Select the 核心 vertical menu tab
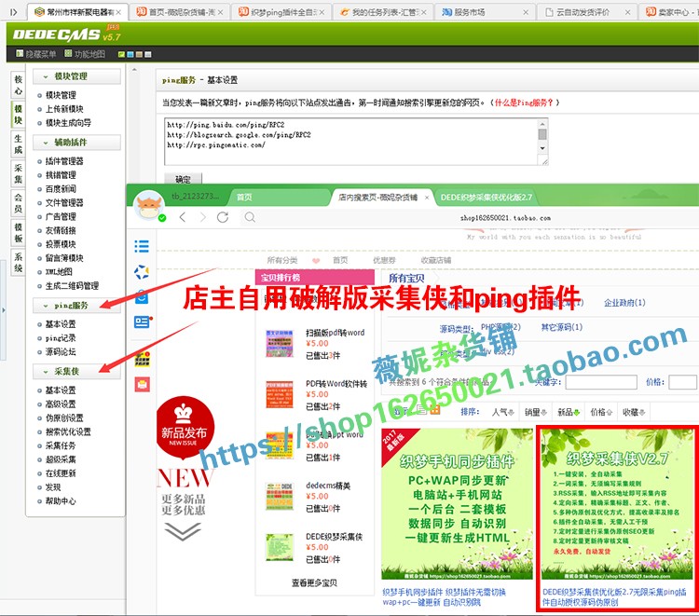The image size is (699, 616). 19,86
